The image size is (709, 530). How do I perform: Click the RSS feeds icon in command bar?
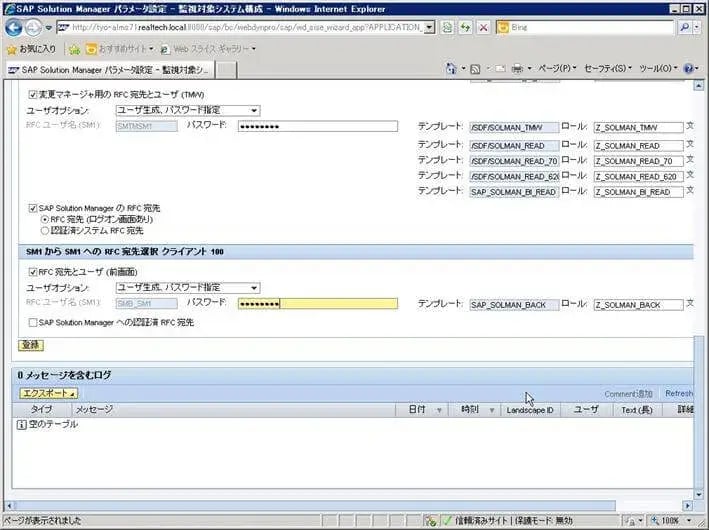(475, 69)
